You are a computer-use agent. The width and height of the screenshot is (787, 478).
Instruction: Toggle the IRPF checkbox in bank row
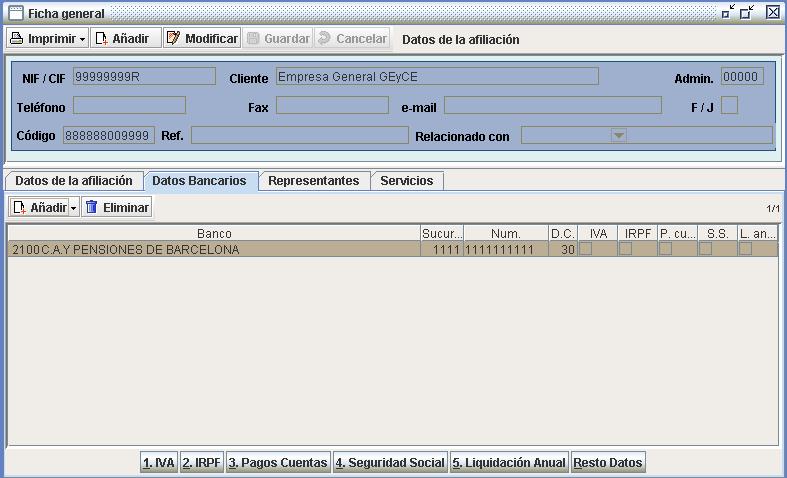[x=626, y=249]
